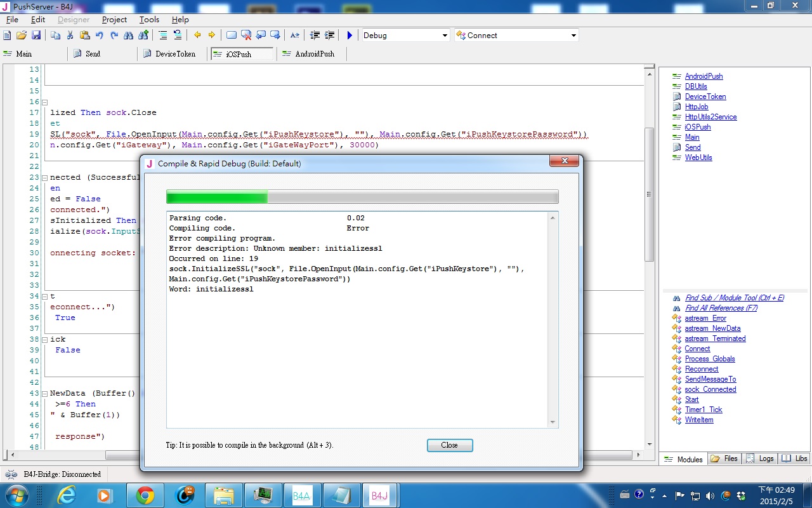The height and width of the screenshot is (508, 812).
Task: Open the Tools menu
Action: point(150,20)
